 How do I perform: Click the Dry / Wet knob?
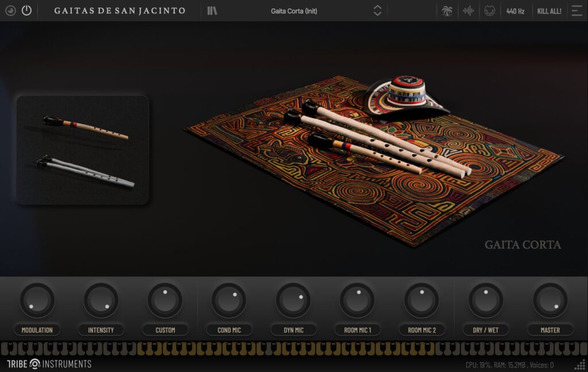(x=486, y=300)
